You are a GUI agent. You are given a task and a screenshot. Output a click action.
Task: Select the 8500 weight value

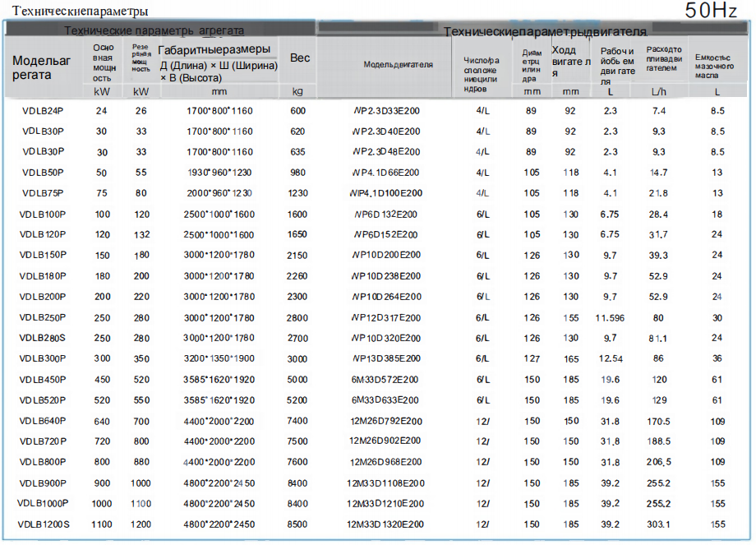297,524
